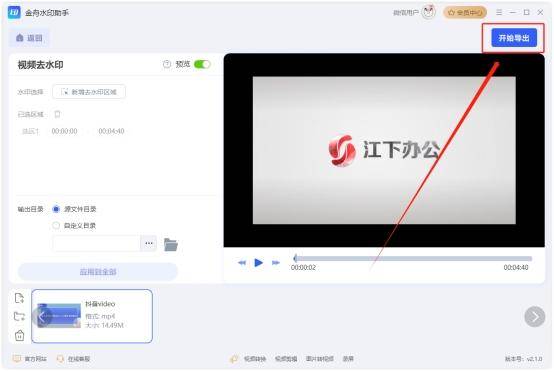Click the output path input field
Viewport: 554px width, 372px height.
96,243
